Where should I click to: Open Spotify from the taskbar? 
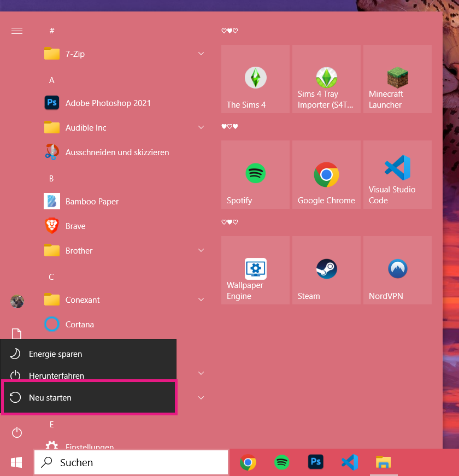[x=282, y=462]
